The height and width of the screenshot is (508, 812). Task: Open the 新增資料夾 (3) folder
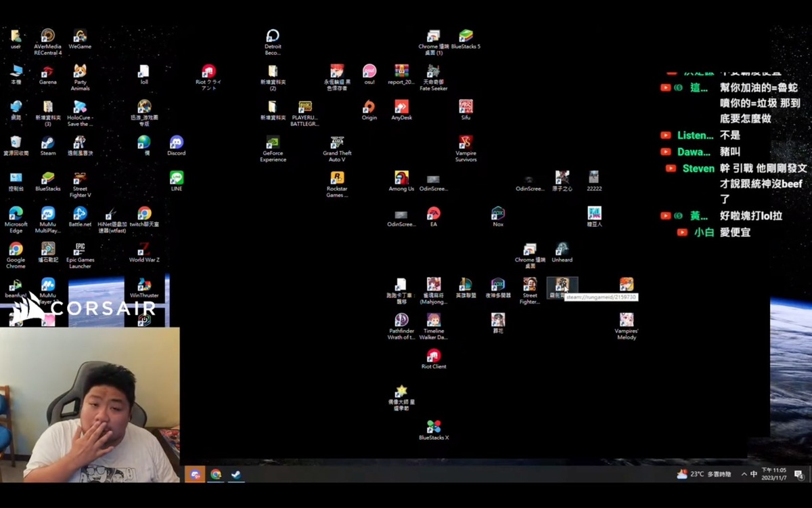point(47,113)
